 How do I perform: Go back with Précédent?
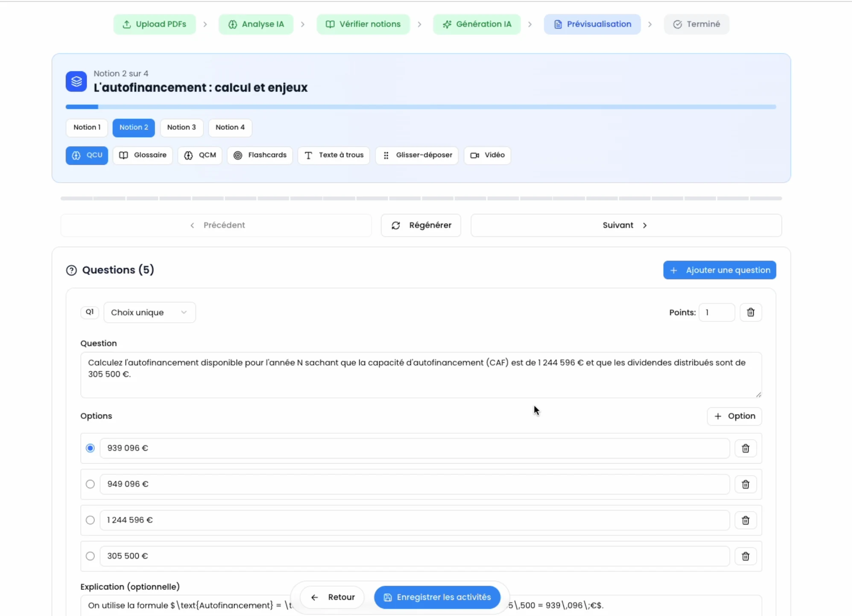216,225
